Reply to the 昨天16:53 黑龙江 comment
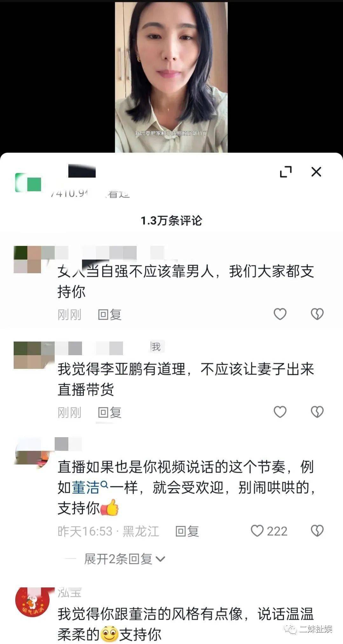 (187, 531)
